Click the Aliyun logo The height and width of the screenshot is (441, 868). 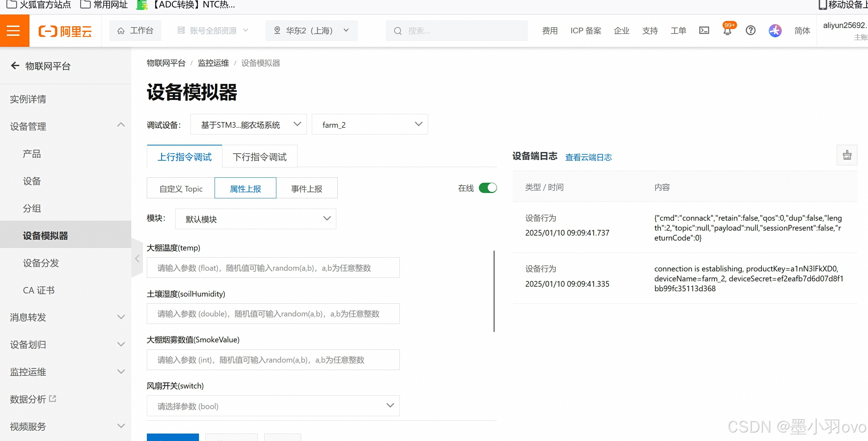65,31
